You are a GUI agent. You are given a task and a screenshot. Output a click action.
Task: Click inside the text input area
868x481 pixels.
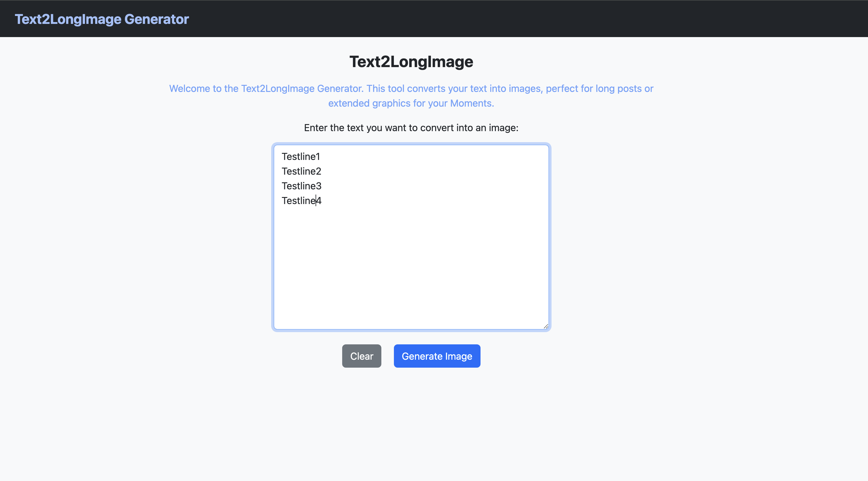411,237
